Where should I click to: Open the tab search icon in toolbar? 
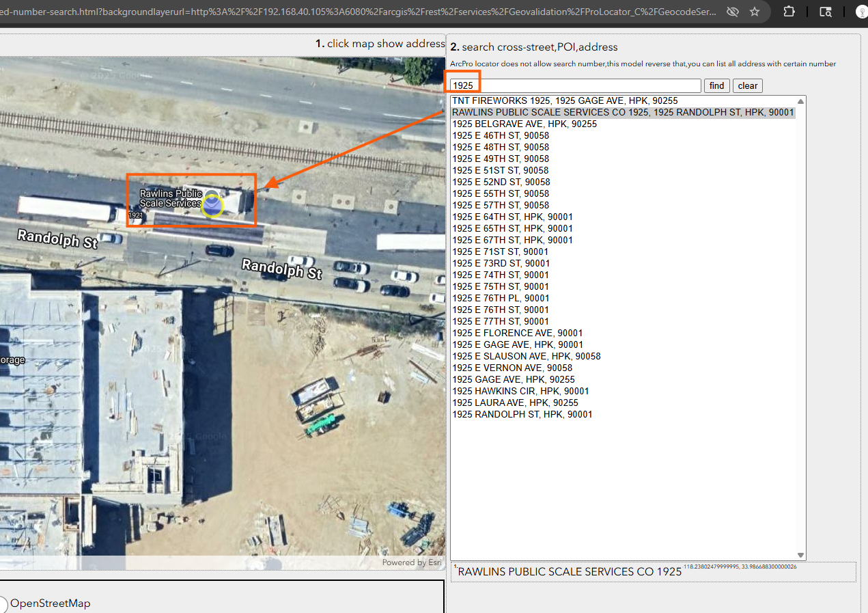click(x=826, y=12)
